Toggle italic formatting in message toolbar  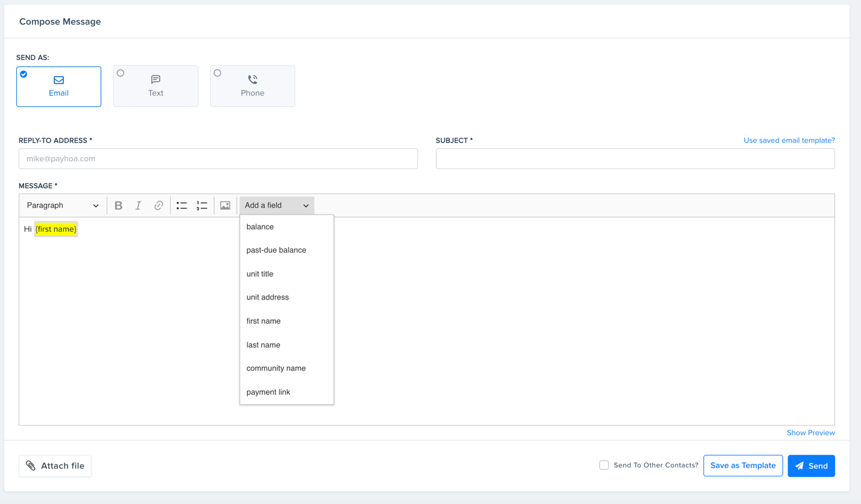pos(138,206)
